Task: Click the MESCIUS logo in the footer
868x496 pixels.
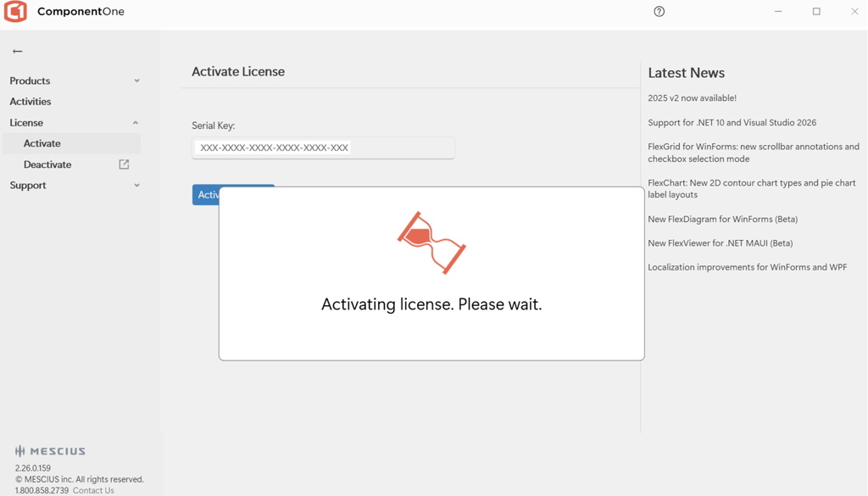Action: pyautogui.click(x=50, y=451)
